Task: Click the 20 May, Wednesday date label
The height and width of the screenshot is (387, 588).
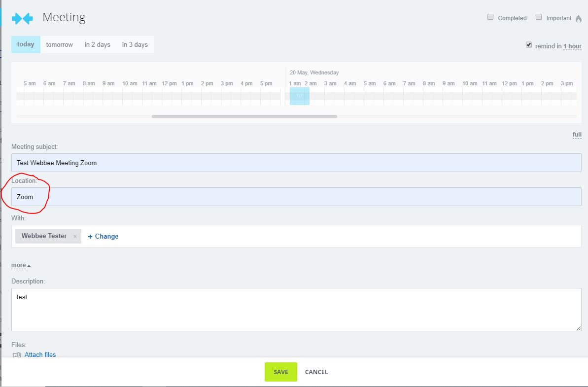Action: tap(314, 73)
